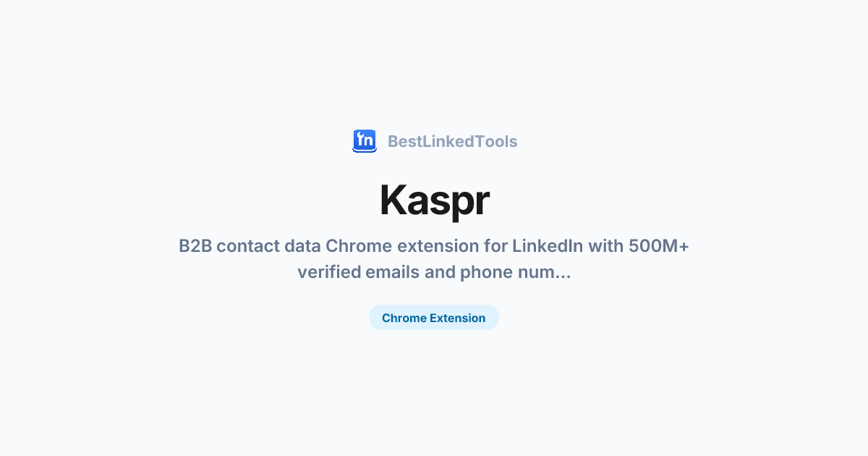Select the Kaspr title heading

click(x=434, y=200)
